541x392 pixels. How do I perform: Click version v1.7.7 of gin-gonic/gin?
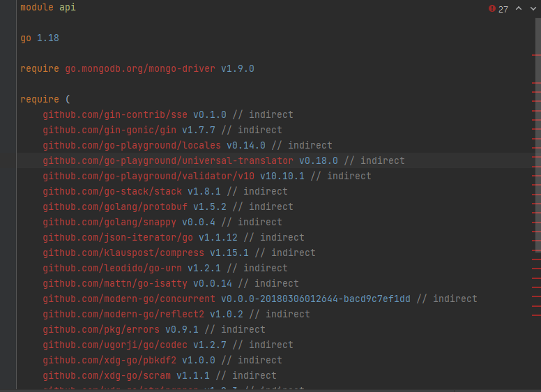(x=199, y=130)
